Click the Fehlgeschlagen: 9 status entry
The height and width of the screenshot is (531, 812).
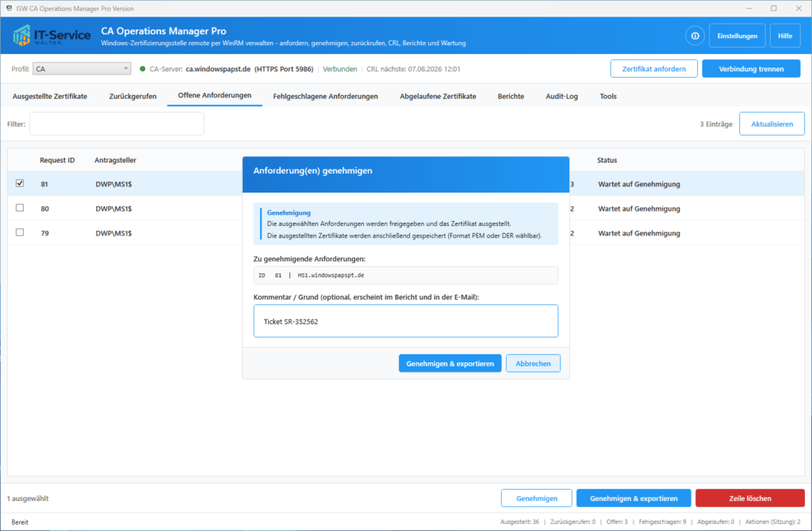(x=662, y=521)
